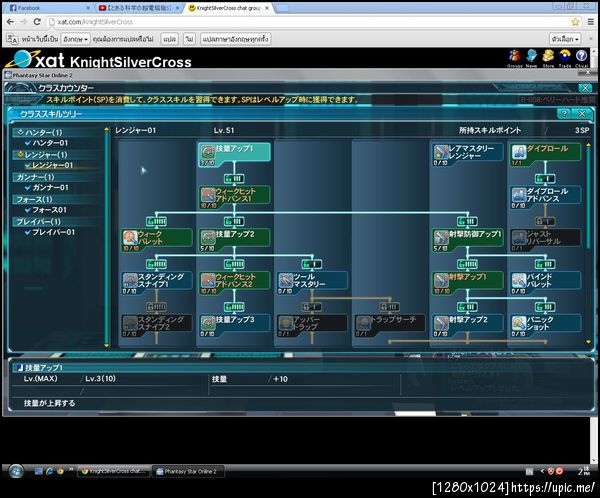Viewport: 600px width, 498px height.
Task: Open the ตัวเลือก options dropdown
Action: [x=565, y=39]
